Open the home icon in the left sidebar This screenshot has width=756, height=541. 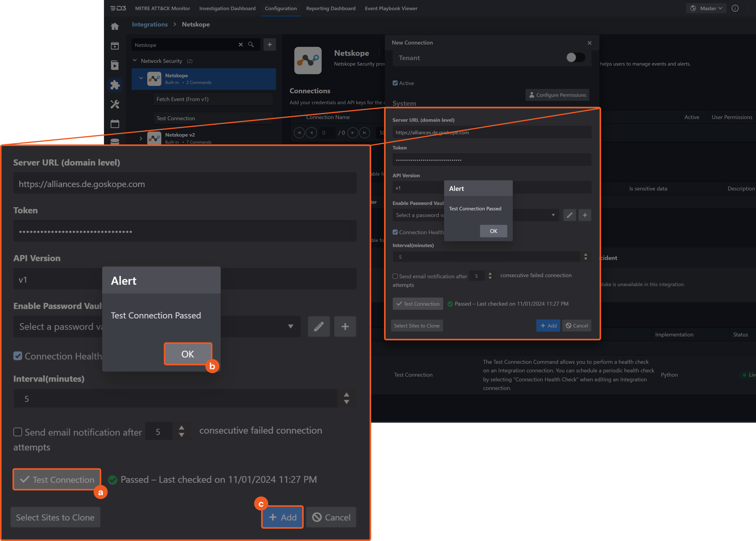pyautogui.click(x=115, y=26)
